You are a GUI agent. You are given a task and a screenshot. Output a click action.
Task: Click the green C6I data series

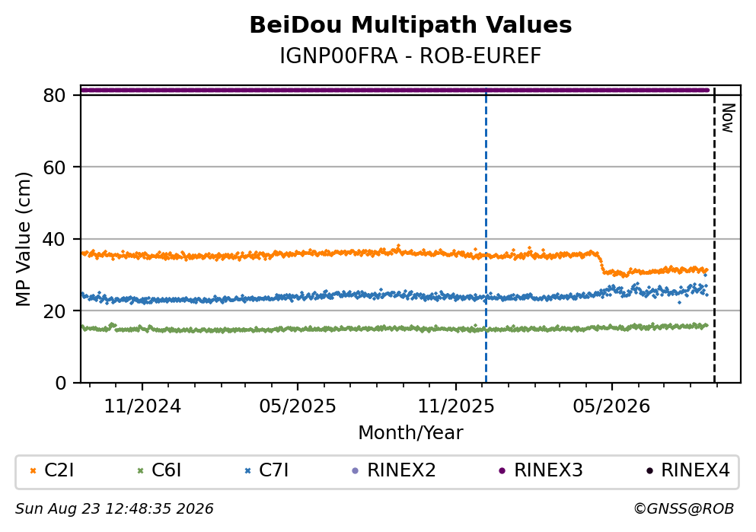pyautogui.click(x=394, y=328)
